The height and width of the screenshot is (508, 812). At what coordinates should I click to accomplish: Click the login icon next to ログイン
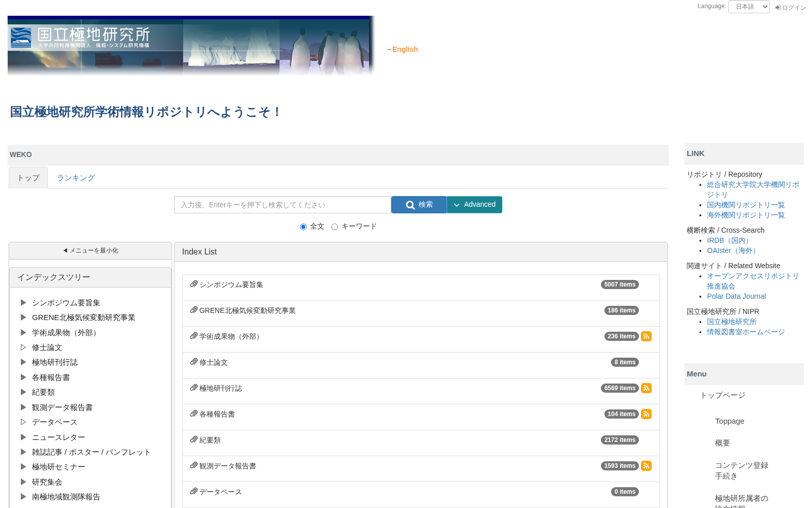[x=778, y=8]
